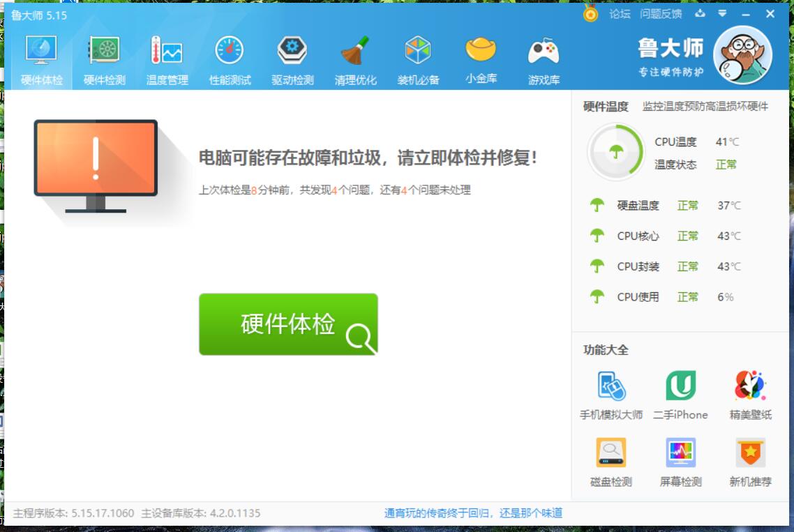The height and width of the screenshot is (532, 794).
Task: Open 精美壁纸 wallpaper tool
Action: coord(751,395)
